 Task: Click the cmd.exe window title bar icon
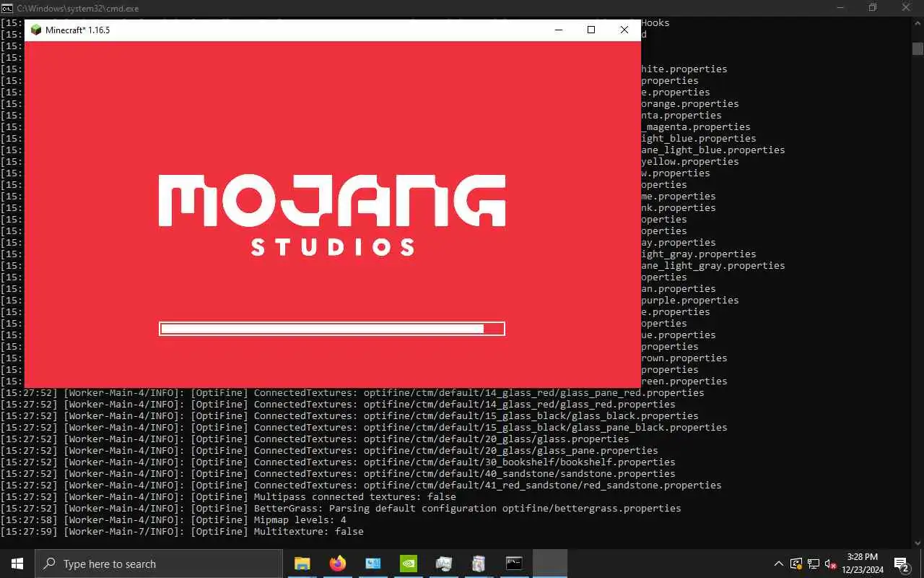coord(6,8)
